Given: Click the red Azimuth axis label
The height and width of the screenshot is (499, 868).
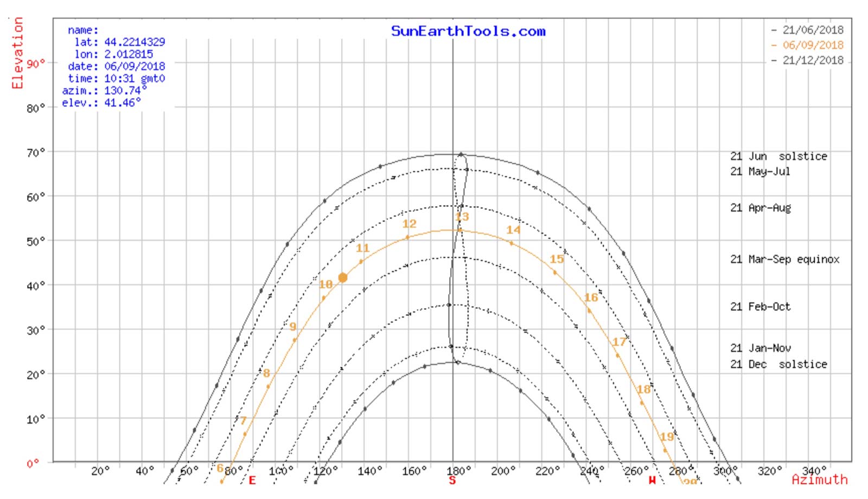Looking at the screenshot, I should click(x=819, y=479).
